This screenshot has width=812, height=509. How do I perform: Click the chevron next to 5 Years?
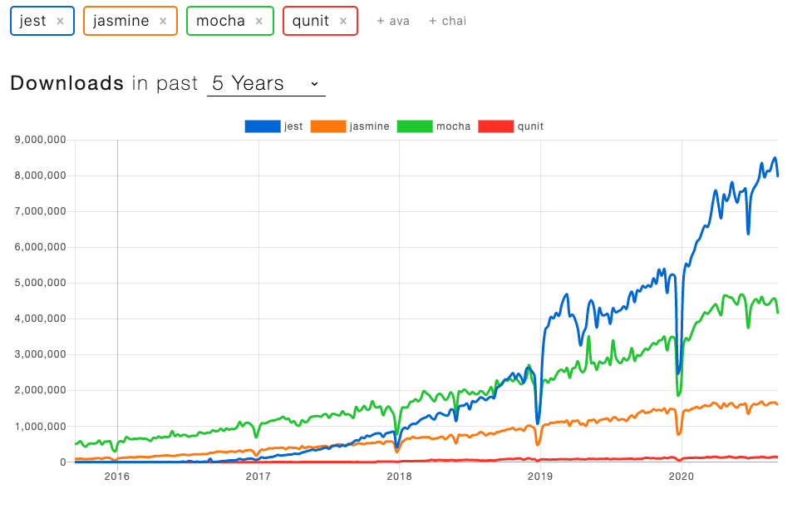314,84
